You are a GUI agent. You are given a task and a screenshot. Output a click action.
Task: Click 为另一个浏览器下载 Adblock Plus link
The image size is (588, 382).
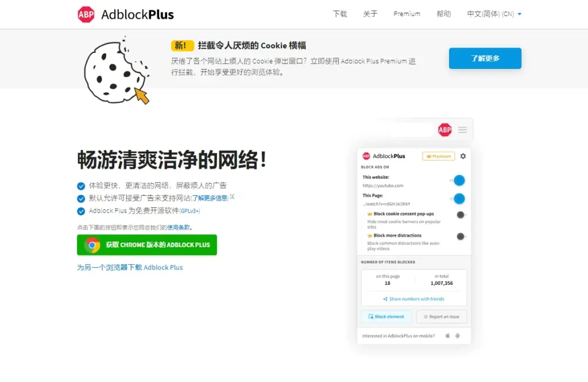(x=130, y=267)
